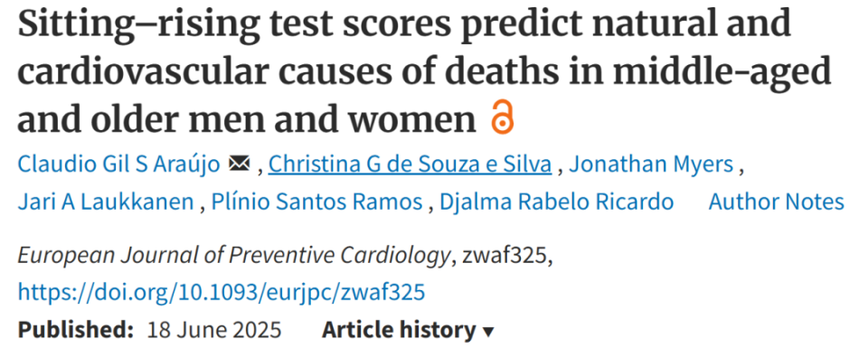Expand the Article history dropdown

click(x=408, y=330)
